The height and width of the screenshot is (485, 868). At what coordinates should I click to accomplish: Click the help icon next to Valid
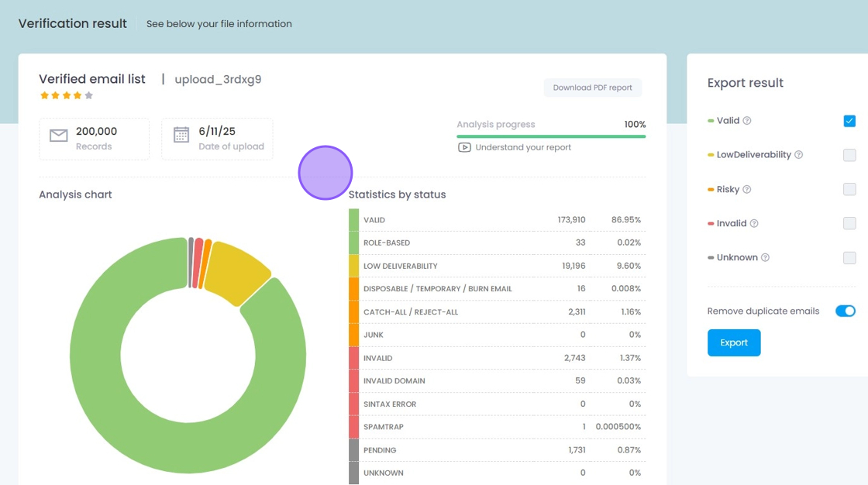coord(747,121)
